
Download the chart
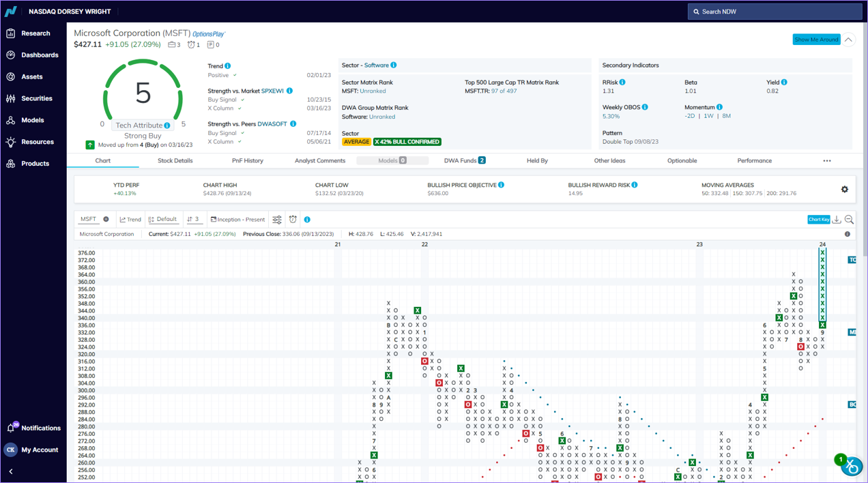pos(837,220)
